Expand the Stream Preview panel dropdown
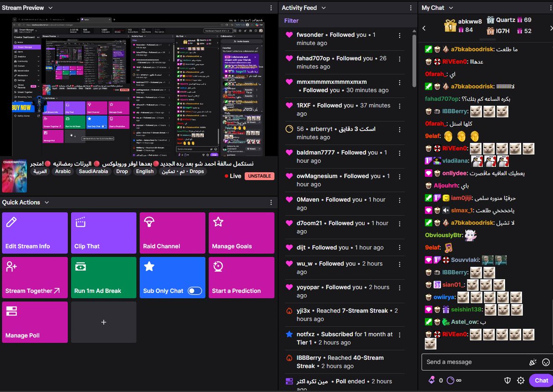Viewport: 553px width, 392px height. click(x=50, y=8)
